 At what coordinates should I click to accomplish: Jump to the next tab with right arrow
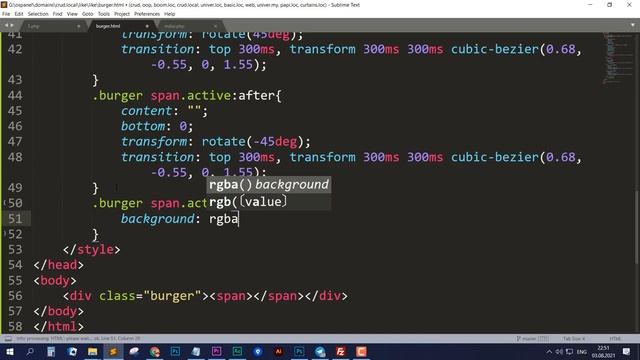point(12,26)
